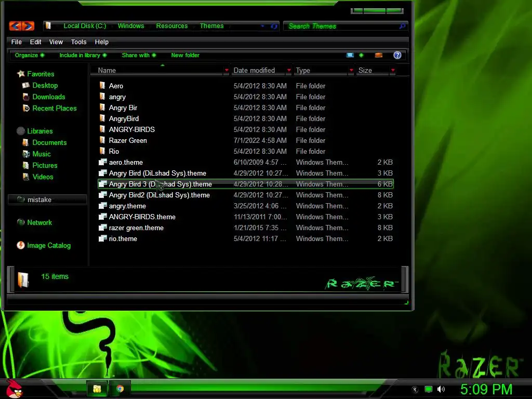Viewport: 532px width, 399px height.
Task: Open the Edit menu
Action: (x=35, y=42)
